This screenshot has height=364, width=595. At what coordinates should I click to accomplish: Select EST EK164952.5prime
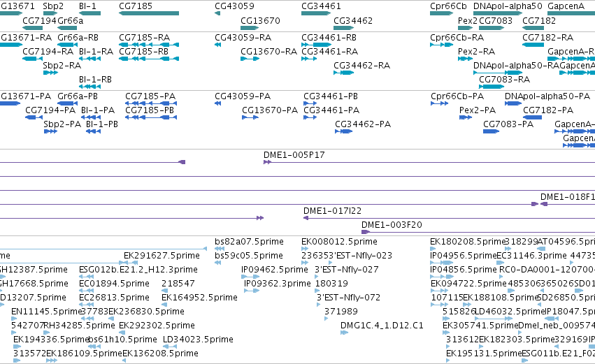[x=199, y=298]
